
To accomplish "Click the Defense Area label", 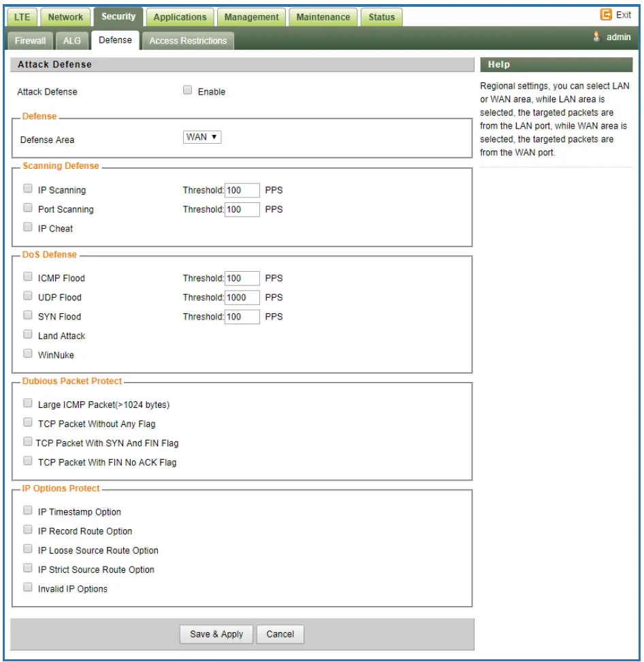I will click(47, 140).
